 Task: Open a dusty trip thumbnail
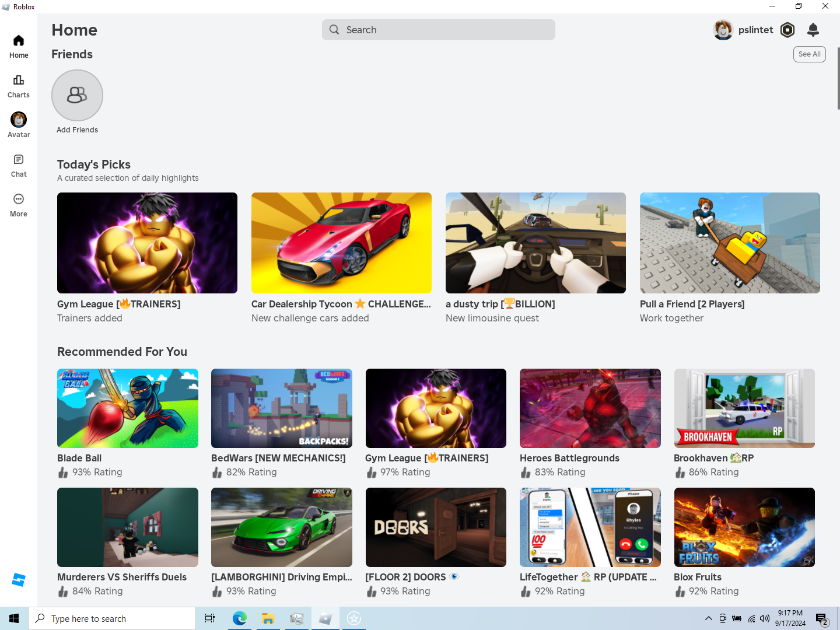535,243
